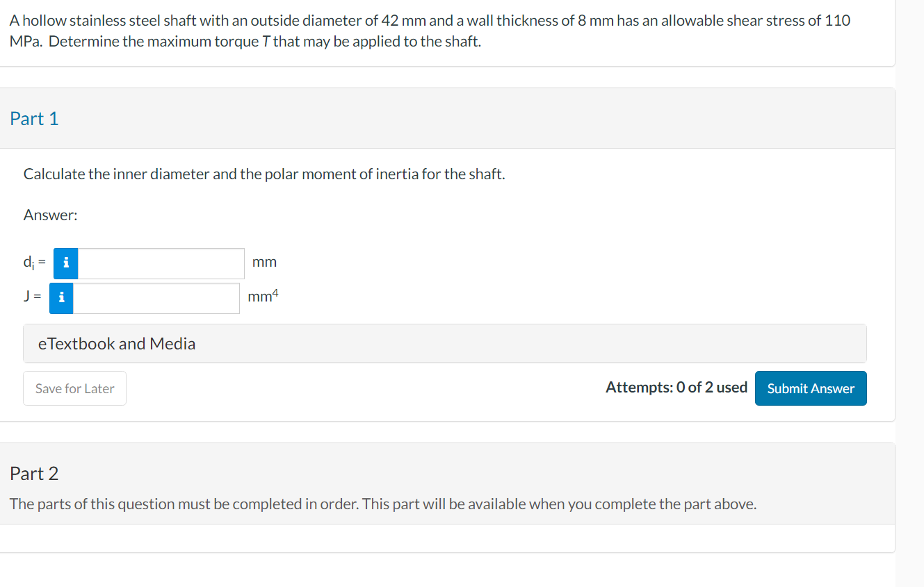Screen dimensions: 924x587
Task: Focus the inner diameter d_i input box
Action: 161,263
